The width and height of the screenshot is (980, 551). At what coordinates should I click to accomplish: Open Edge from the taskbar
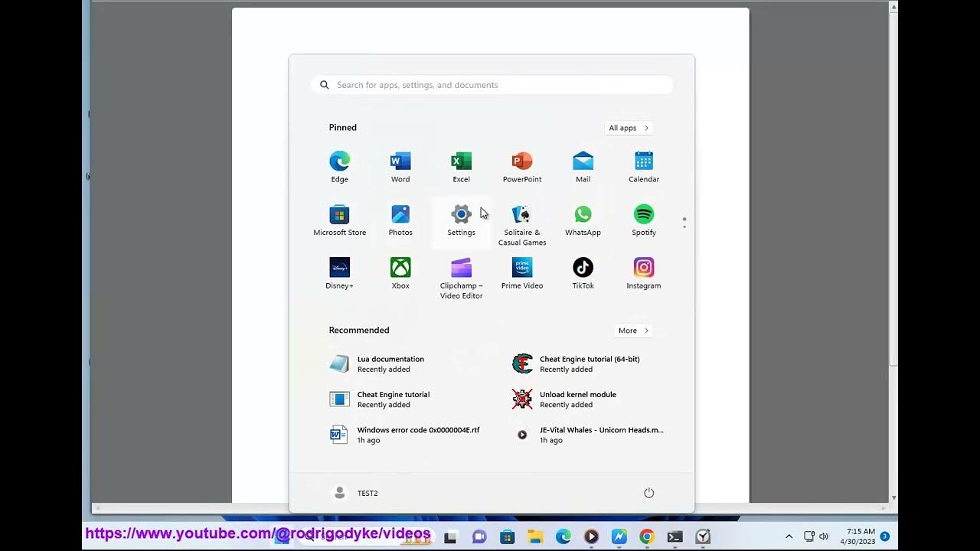(x=563, y=537)
